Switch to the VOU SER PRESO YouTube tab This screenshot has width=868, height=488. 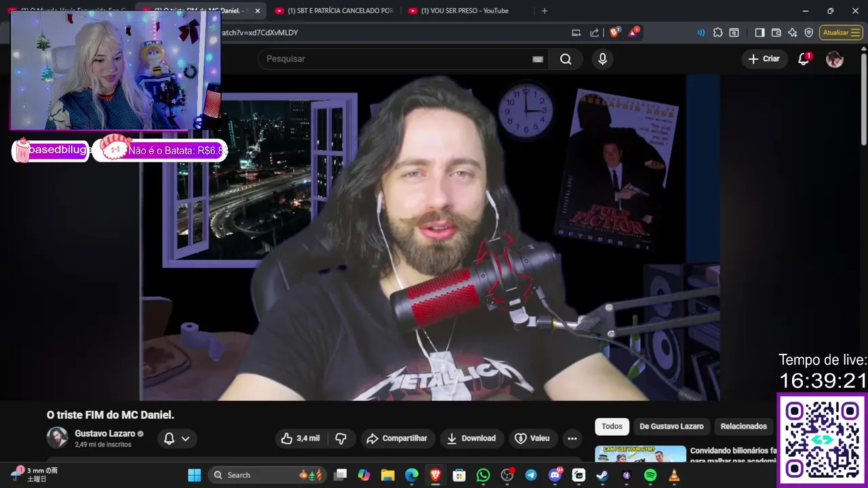point(465,11)
